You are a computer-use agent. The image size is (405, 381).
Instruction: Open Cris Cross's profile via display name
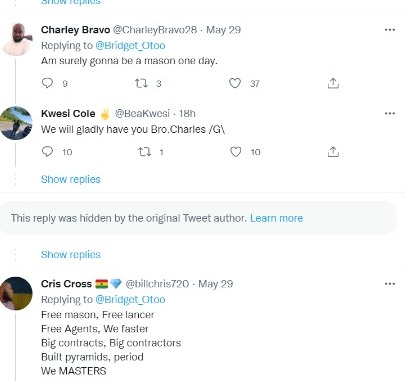point(66,284)
